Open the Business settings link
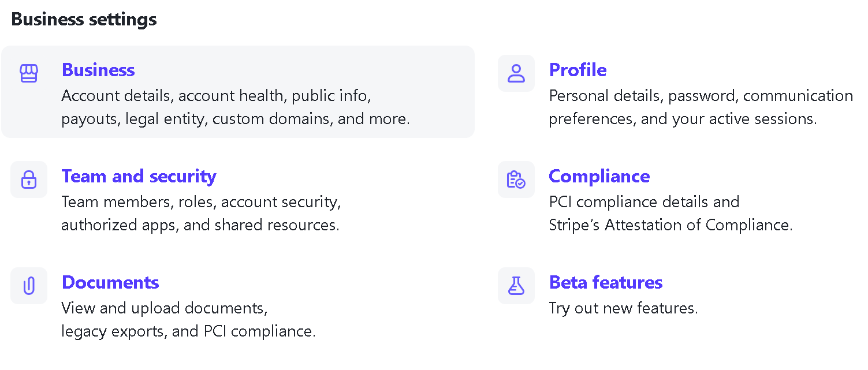The width and height of the screenshot is (868, 370). [x=98, y=70]
